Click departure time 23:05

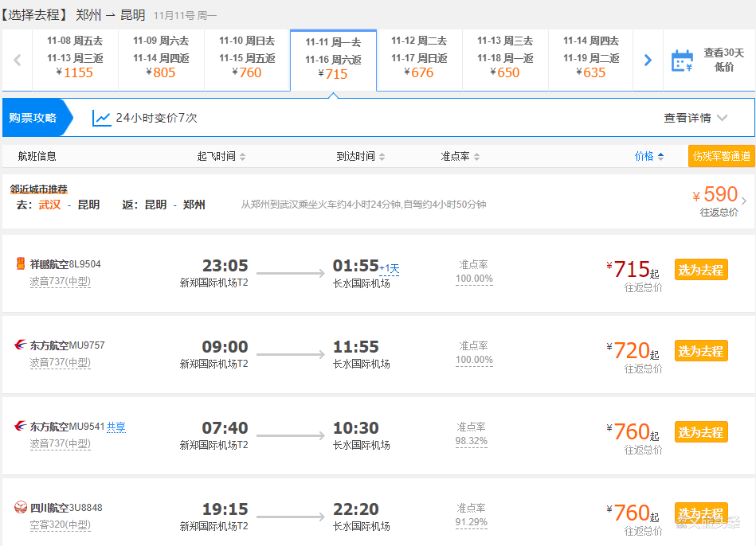[225, 266]
